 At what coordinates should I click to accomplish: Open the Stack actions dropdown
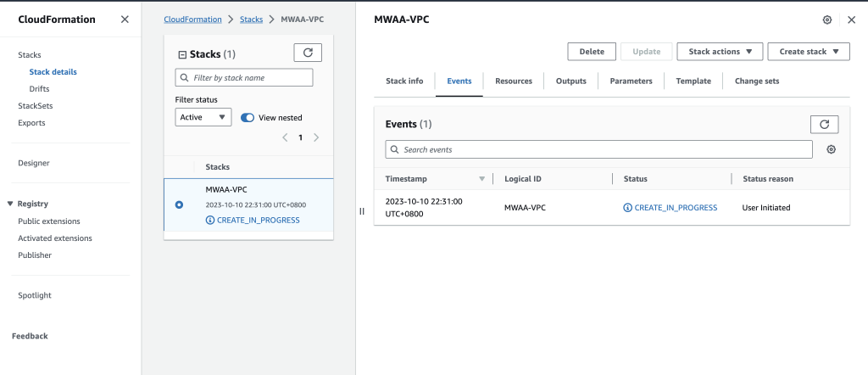(x=720, y=52)
